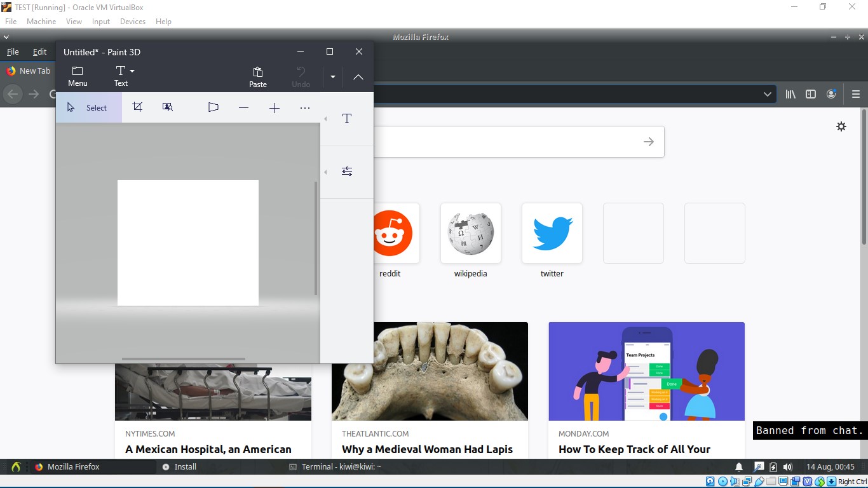Image resolution: width=868 pixels, height=488 pixels.
Task: Activate the Select tool in Paint 3D
Action: click(x=88, y=107)
